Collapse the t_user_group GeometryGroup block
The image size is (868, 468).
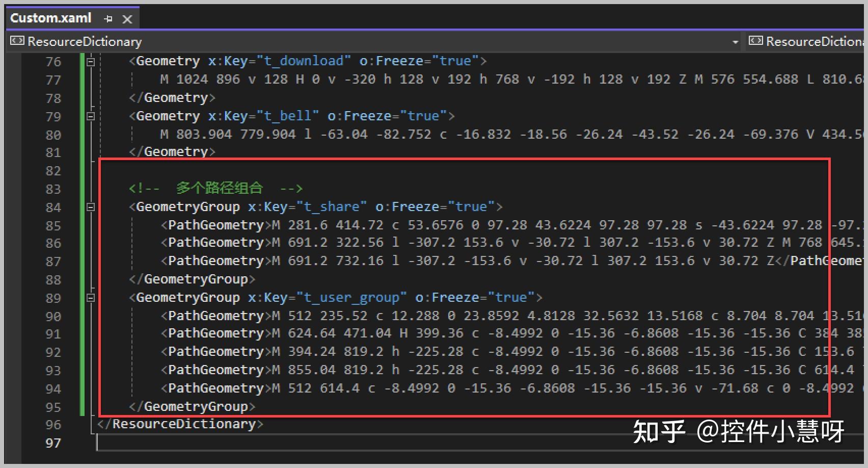pos(91,298)
